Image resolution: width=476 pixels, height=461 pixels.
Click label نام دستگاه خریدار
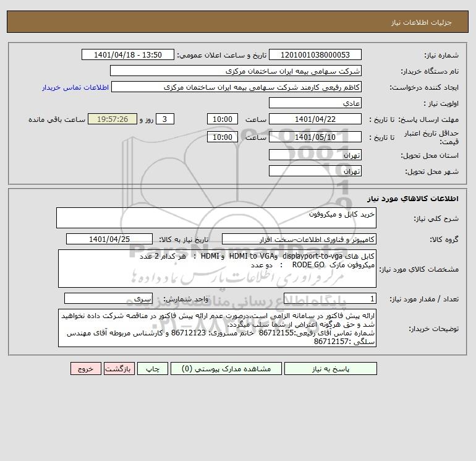click(430, 71)
